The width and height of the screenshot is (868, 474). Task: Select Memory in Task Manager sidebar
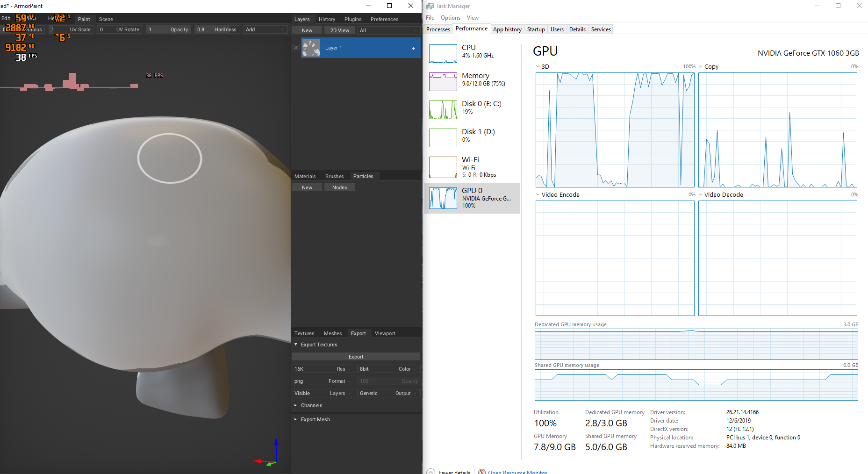[472, 81]
